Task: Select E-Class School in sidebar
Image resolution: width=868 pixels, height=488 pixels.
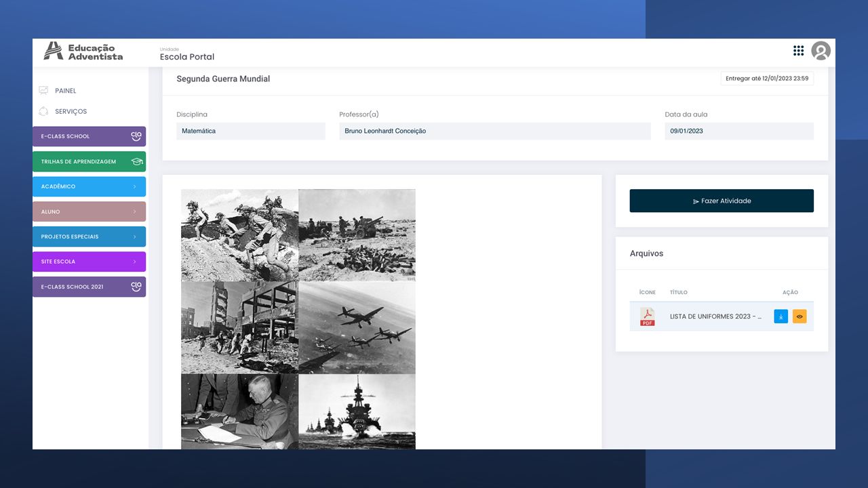Action: point(90,136)
